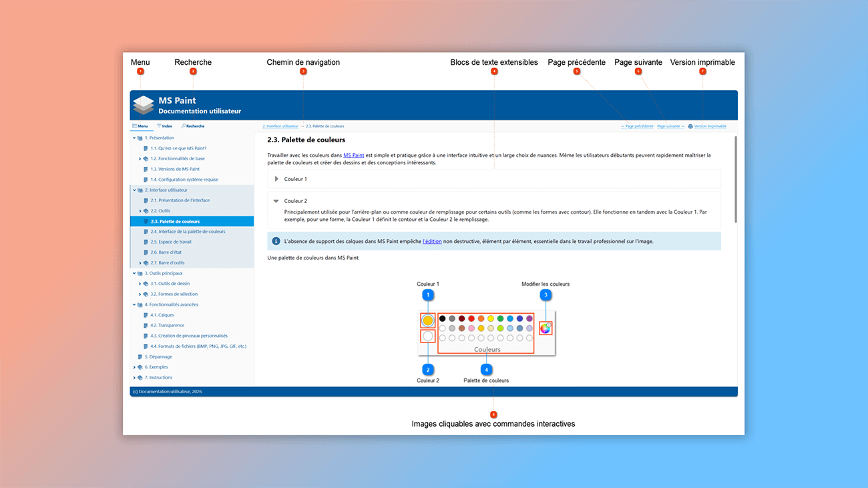The height and width of the screenshot is (488, 868).
Task: Open the Index tab in the sidebar
Action: pos(165,126)
